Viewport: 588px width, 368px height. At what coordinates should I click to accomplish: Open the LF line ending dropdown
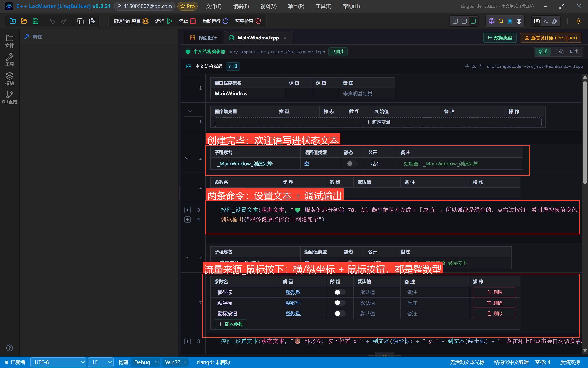pos(101,362)
